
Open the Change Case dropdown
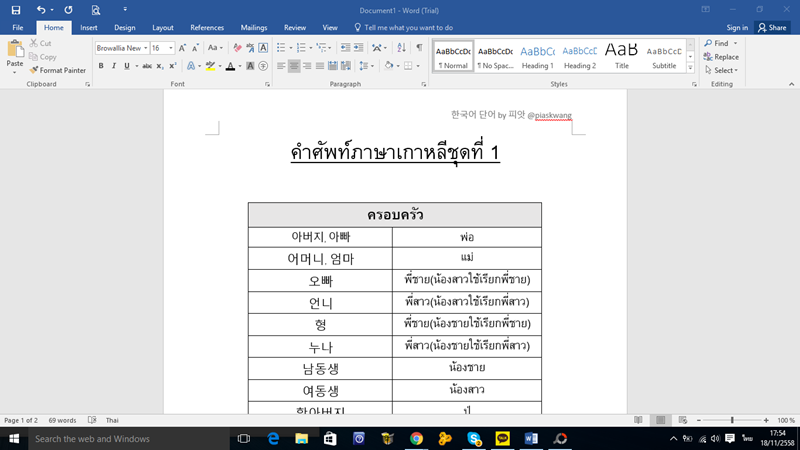coord(215,48)
